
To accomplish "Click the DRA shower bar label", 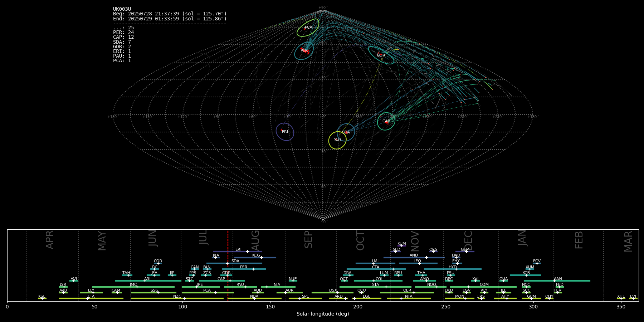I will coord(347,273).
